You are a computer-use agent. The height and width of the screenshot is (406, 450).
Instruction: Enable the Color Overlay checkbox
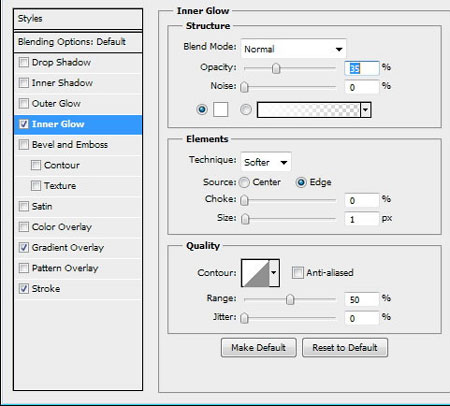24,227
